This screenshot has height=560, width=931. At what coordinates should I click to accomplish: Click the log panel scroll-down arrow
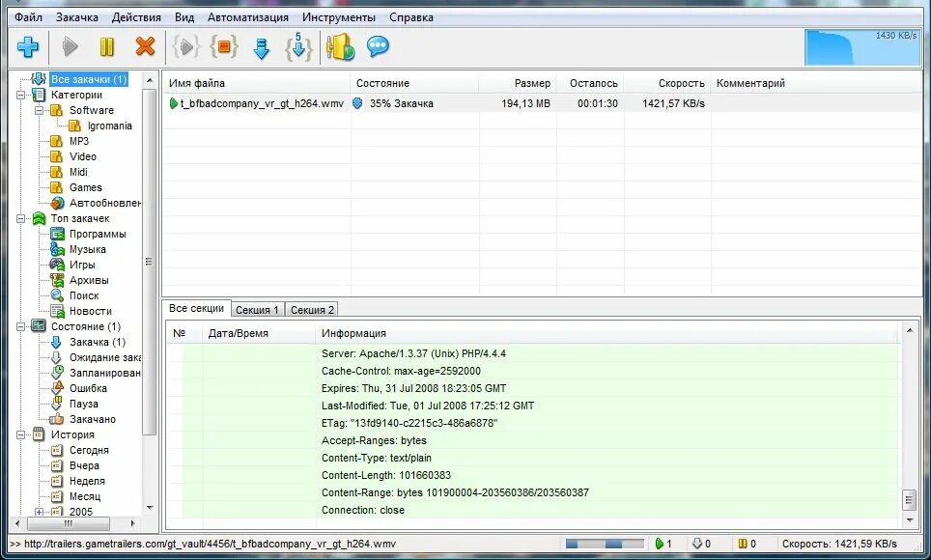click(x=910, y=520)
